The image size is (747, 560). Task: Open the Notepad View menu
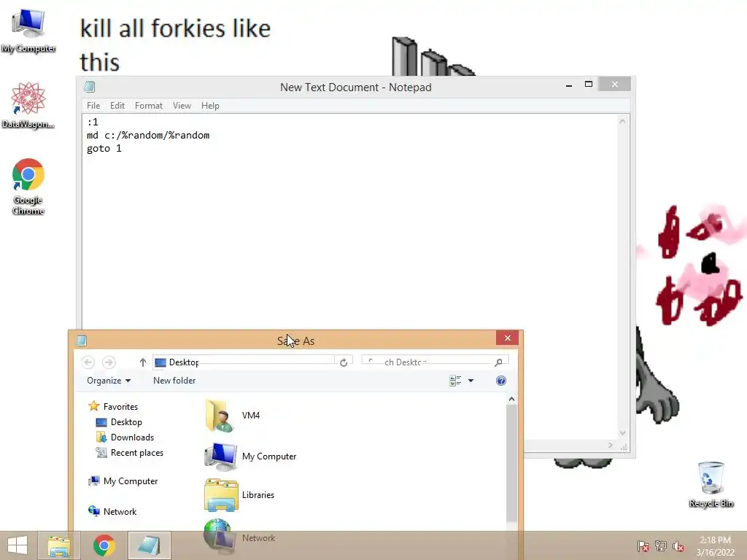click(x=182, y=106)
